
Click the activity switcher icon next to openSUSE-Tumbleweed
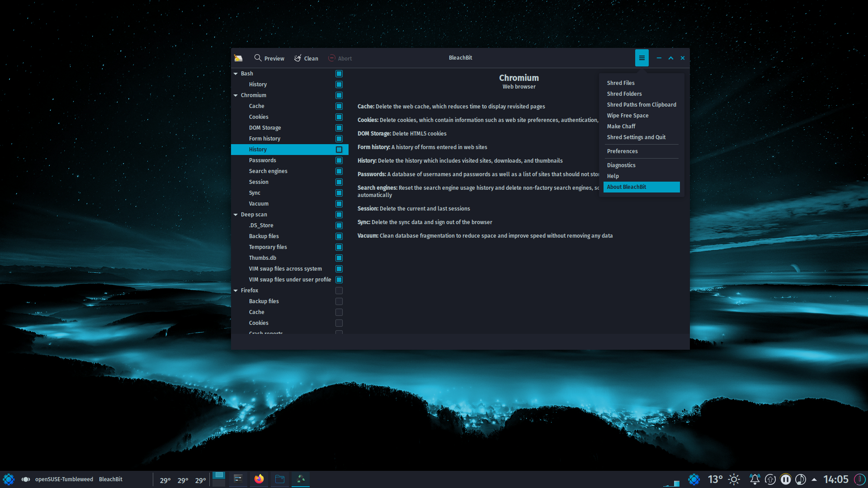click(x=26, y=479)
